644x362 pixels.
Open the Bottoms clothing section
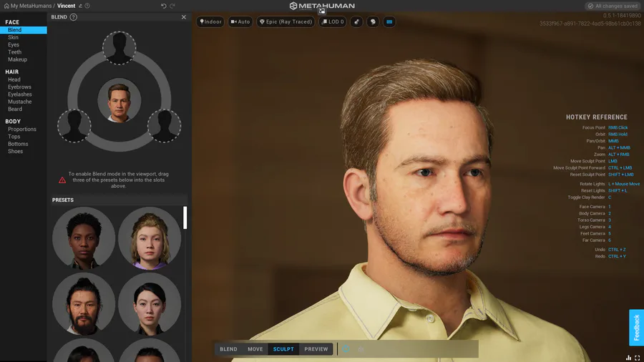pyautogui.click(x=18, y=144)
